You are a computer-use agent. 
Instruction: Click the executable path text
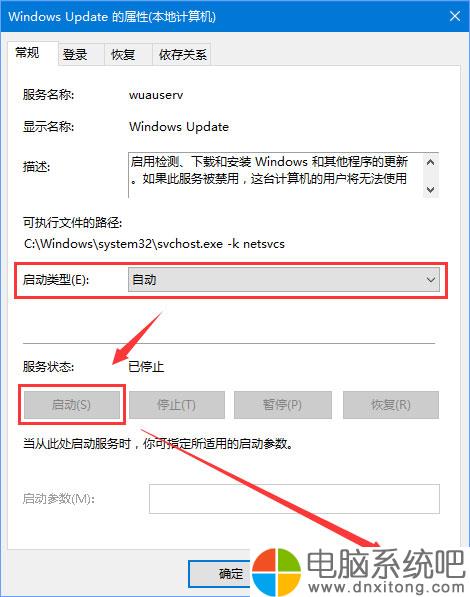pos(154,244)
